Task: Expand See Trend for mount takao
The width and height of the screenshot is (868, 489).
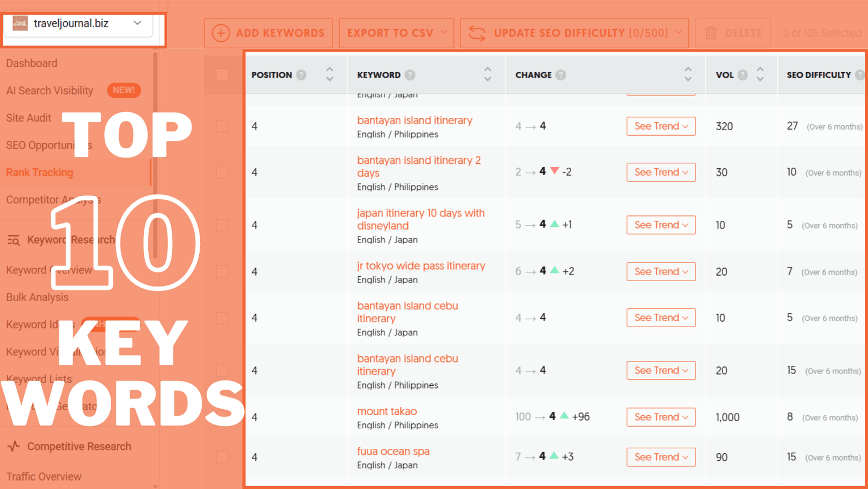Action: [660, 417]
